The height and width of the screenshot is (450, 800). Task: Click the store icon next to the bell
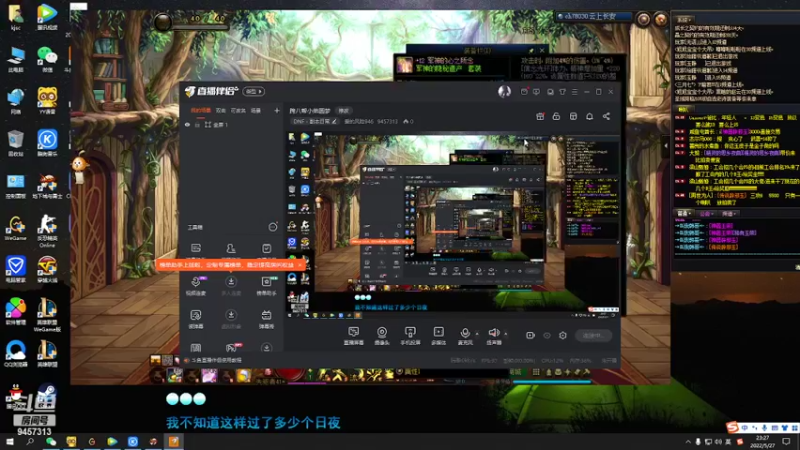(573, 116)
